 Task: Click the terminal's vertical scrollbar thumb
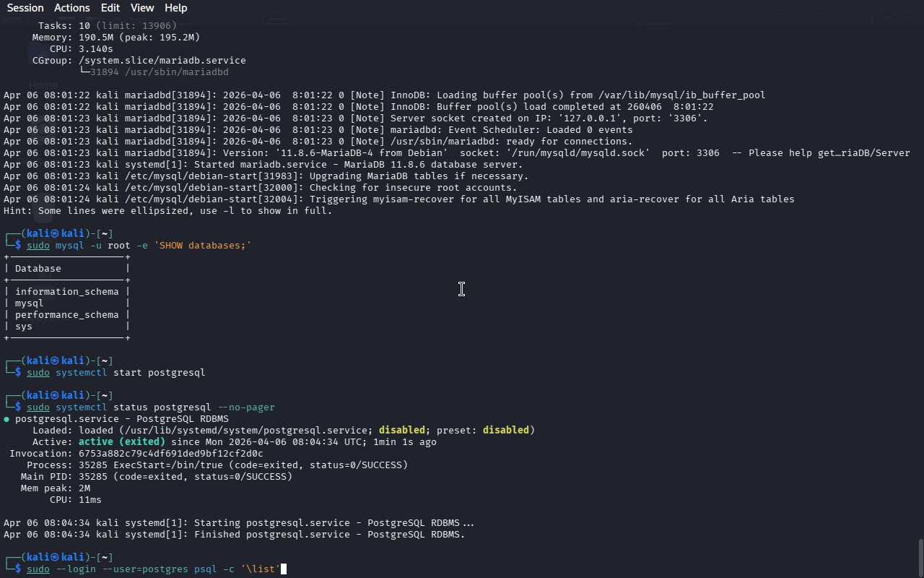pyautogui.click(x=920, y=556)
